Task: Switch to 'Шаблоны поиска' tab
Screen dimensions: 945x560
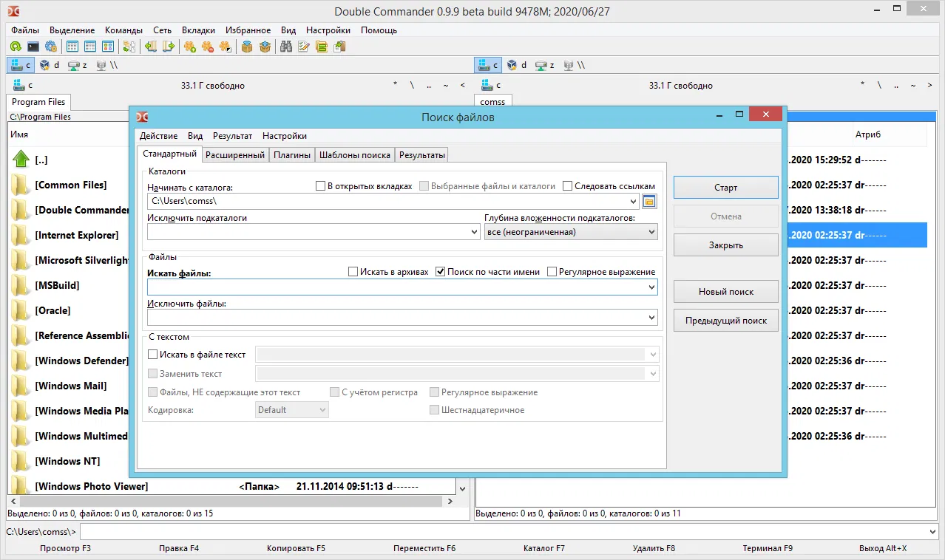Action: (x=355, y=155)
